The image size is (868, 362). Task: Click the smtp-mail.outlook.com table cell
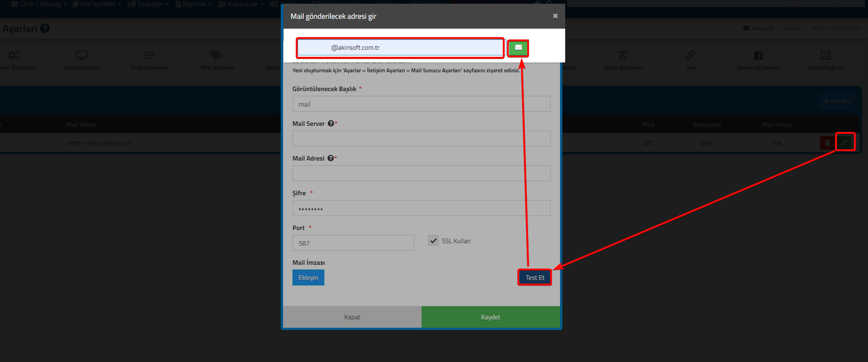tap(98, 143)
